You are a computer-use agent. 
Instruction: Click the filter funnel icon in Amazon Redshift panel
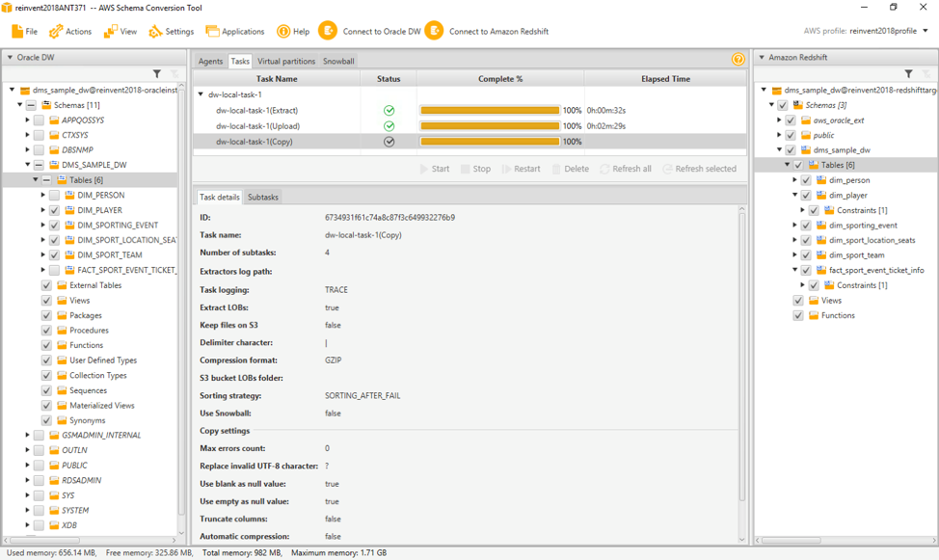908,73
